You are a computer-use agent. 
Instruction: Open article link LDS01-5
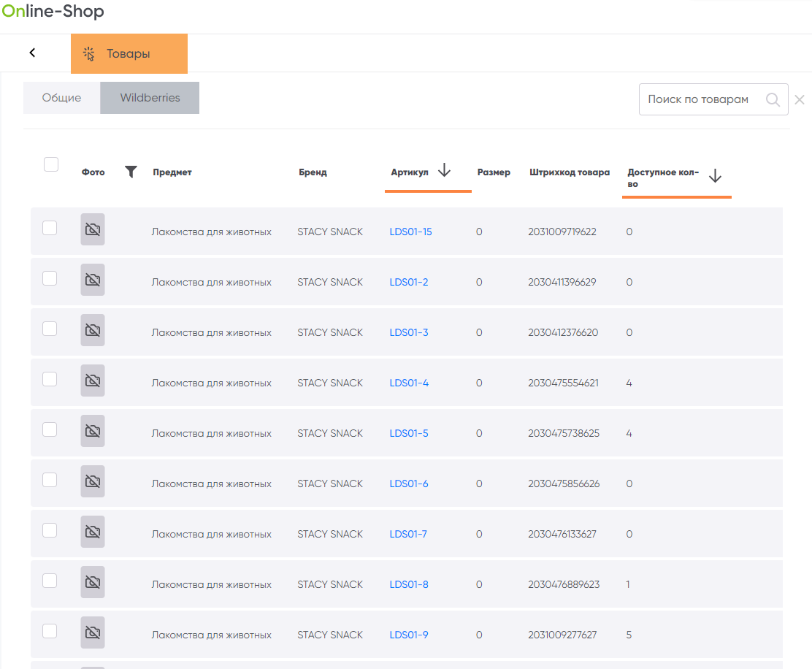pos(409,433)
